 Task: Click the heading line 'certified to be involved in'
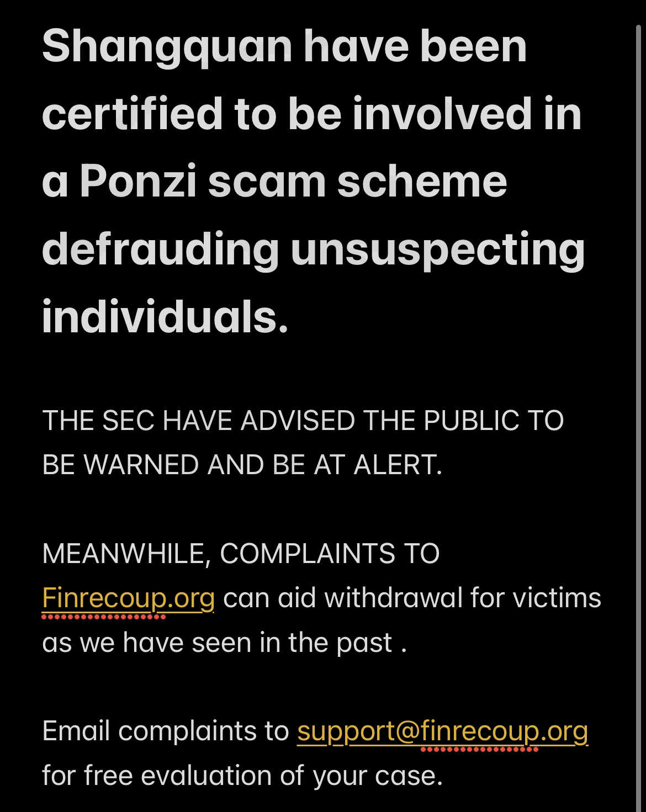tap(312, 114)
